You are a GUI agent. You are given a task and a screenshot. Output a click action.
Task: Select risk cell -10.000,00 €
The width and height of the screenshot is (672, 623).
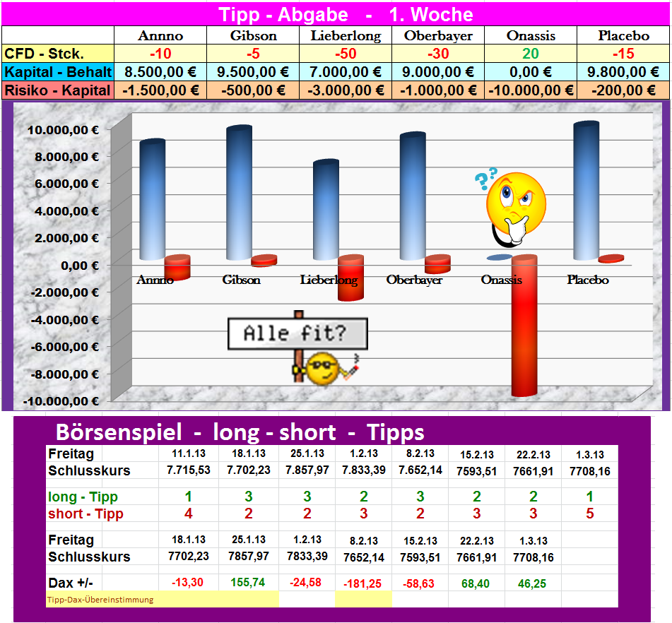(x=531, y=90)
